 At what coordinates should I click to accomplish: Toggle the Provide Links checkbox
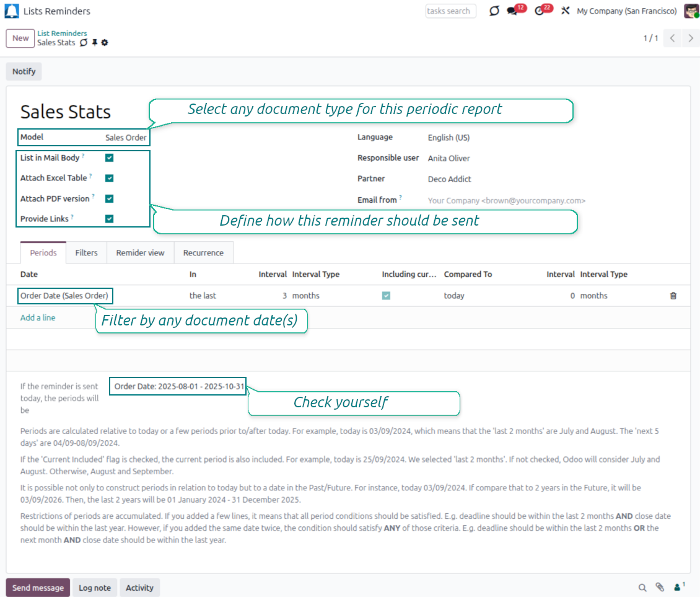click(x=110, y=219)
